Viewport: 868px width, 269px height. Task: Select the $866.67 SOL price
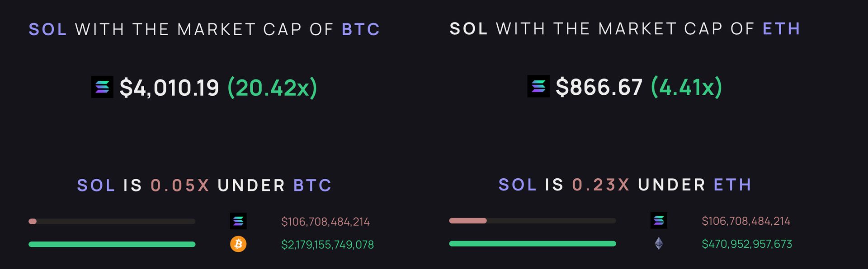tap(599, 87)
